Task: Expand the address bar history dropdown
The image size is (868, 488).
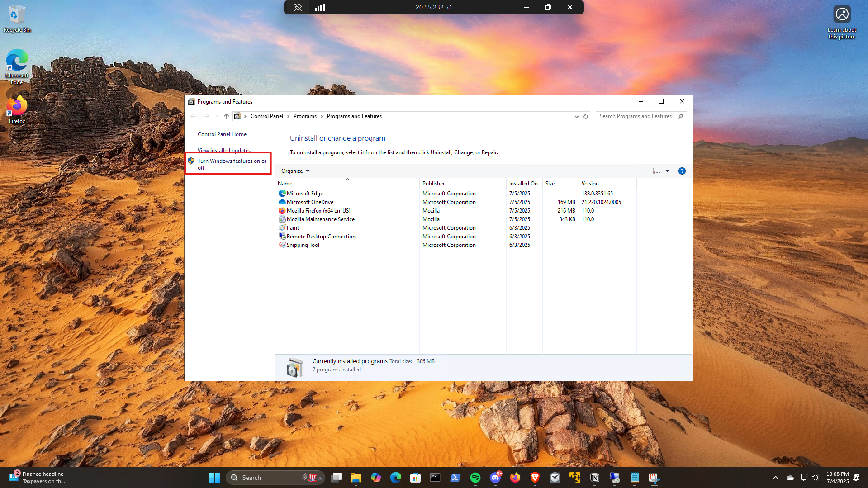Action: [x=576, y=116]
